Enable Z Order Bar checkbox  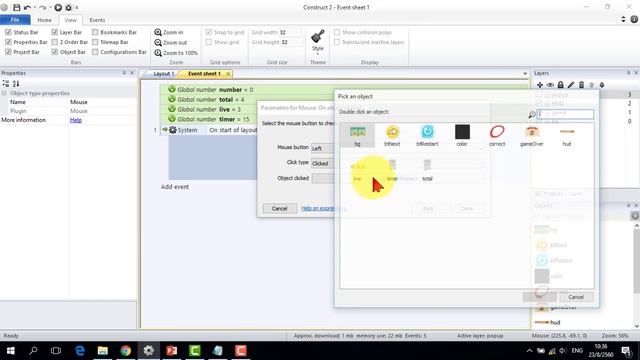point(55,42)
